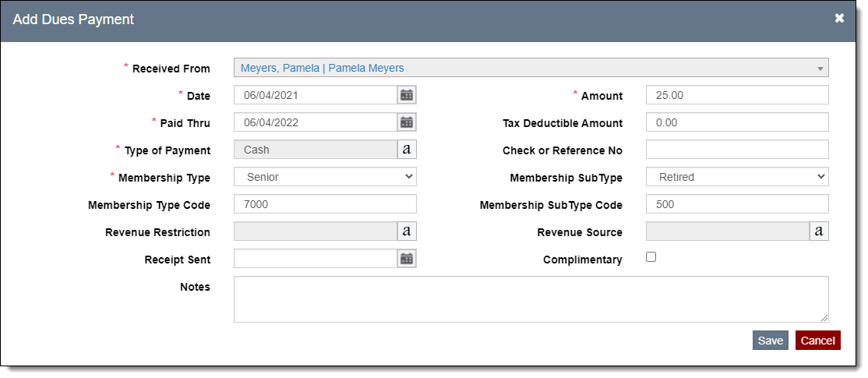This screenshot has width=868, height=378.
Task: Close the Add Dues Payment dialog
Action: pos(839,18)
